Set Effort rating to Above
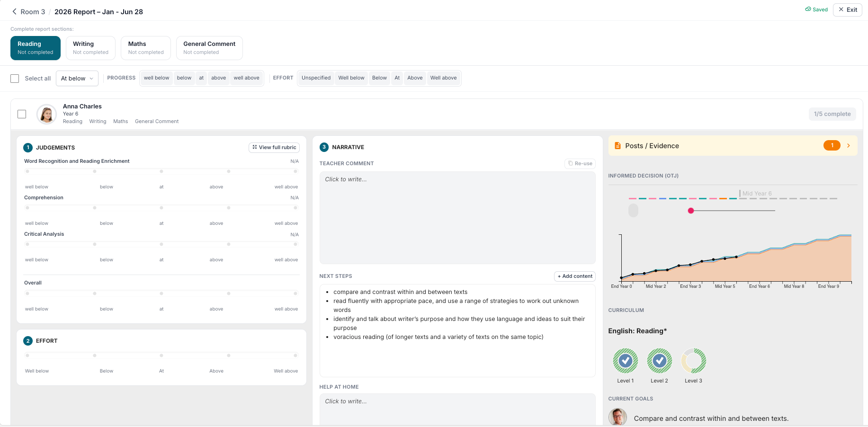 pyautogui.click(x=229, y=356)
